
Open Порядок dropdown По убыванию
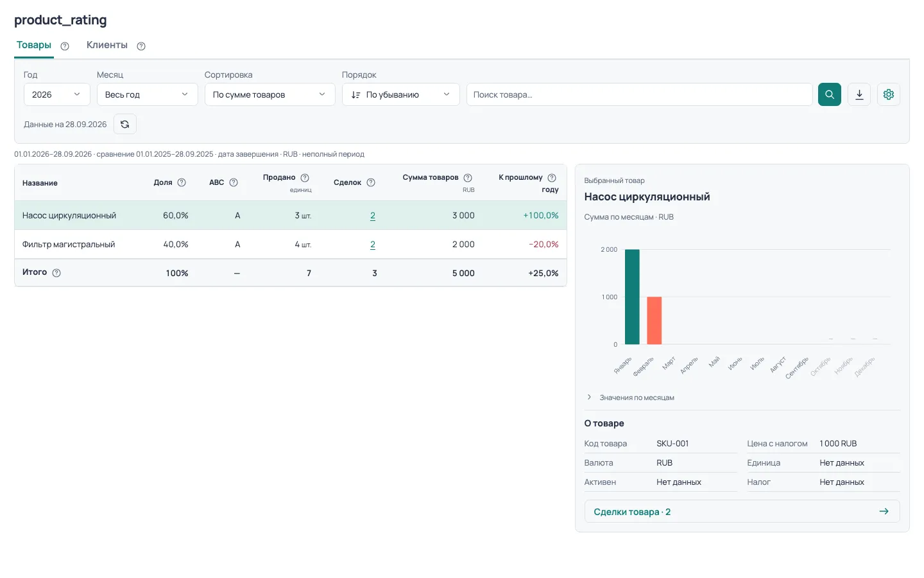tap(400, 94)
